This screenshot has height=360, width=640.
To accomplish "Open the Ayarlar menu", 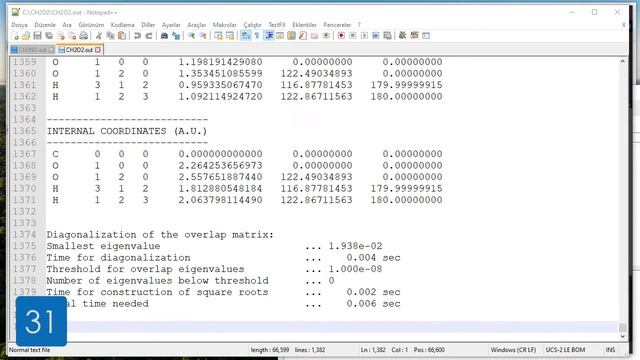I will (x=171, y=25).
